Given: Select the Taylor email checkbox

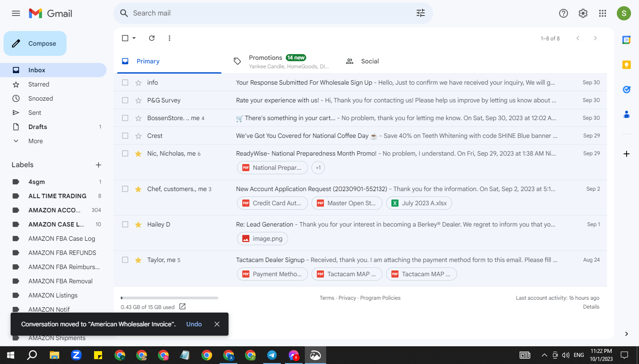Looking at the screenshot, I should click(125, 260).
